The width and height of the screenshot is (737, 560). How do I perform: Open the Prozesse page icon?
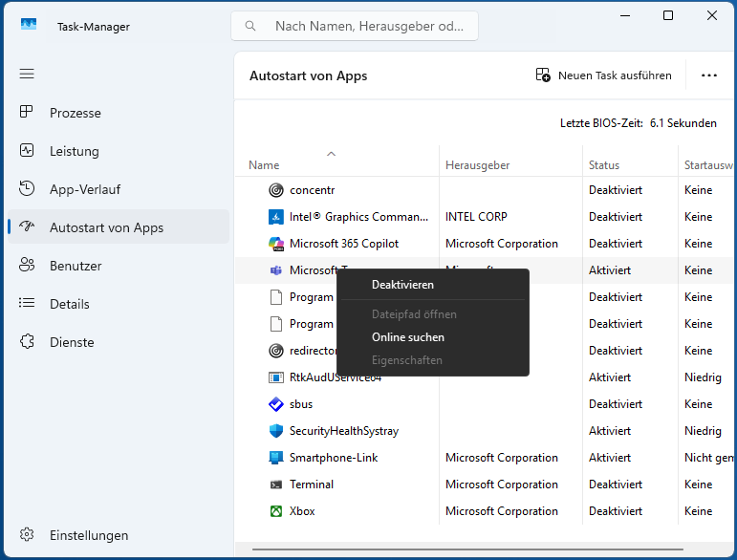click(x=27, y=112)
